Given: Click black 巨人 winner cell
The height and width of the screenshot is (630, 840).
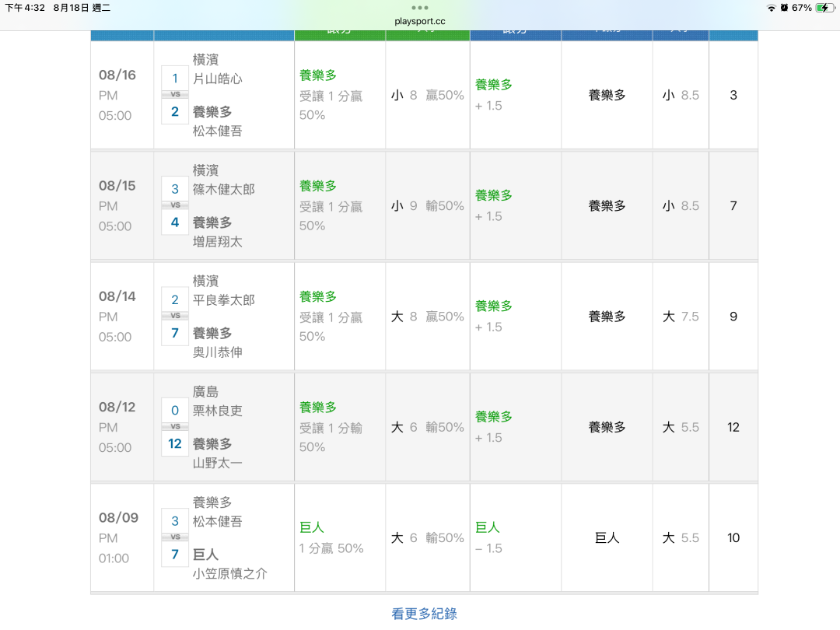Looking at the screenshot, I should (x=607, y=538).
